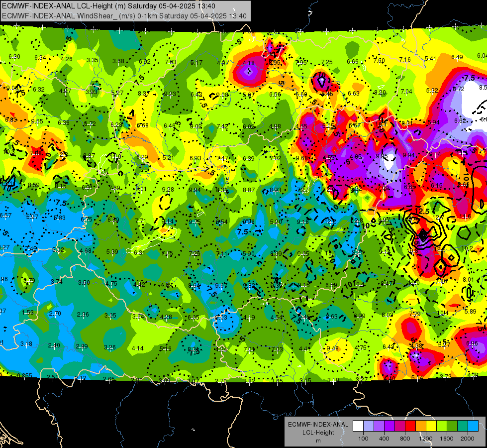487x448 pixels.
Task: Click the grid value 3.50
Action: pyautogui.click(x=84, y=283)
